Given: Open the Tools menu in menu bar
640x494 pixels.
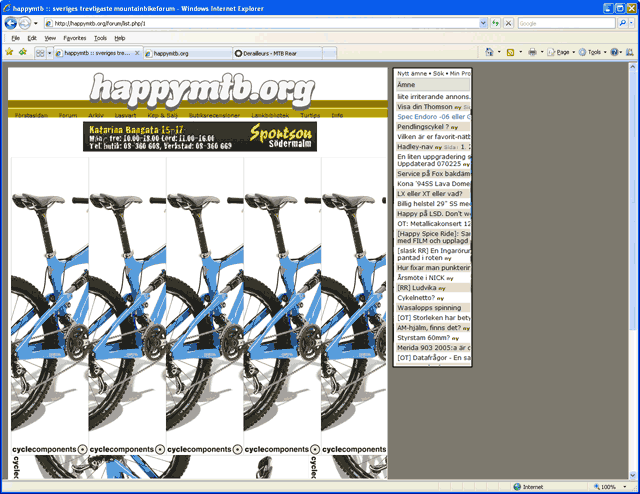Looking at the screenshot, I should tap(100, 38).
